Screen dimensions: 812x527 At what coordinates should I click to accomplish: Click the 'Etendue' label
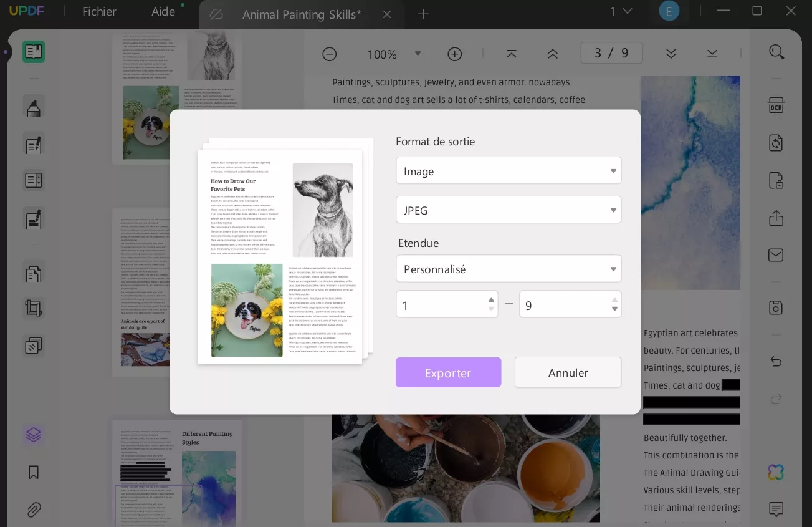pyautogui.click(x=419, y=243)
